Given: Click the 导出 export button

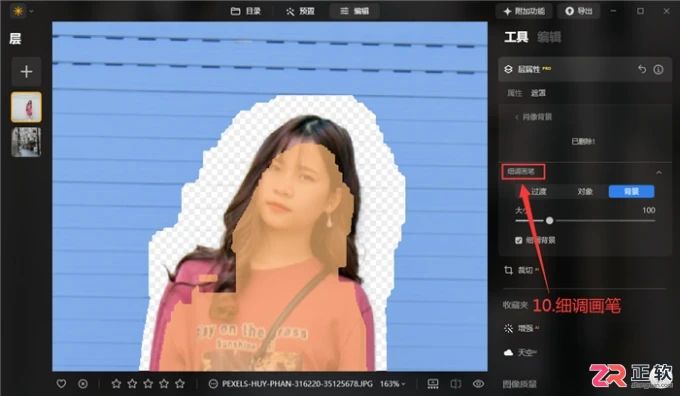Looking at the screenshot, I should point(579,11).
